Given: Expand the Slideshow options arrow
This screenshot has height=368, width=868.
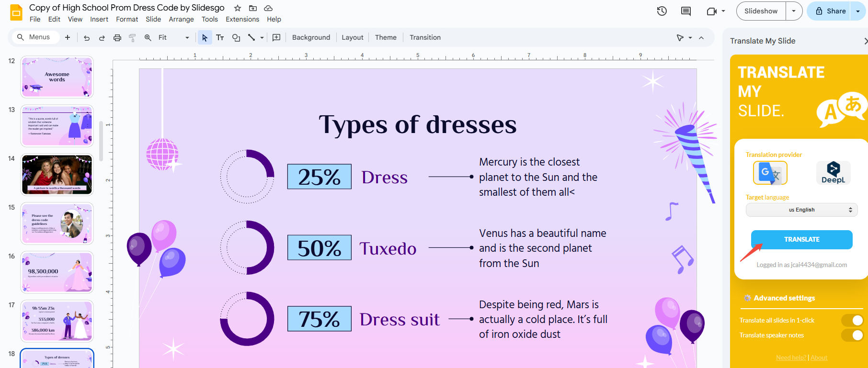Looking at the screenshot, I should 794,11.
